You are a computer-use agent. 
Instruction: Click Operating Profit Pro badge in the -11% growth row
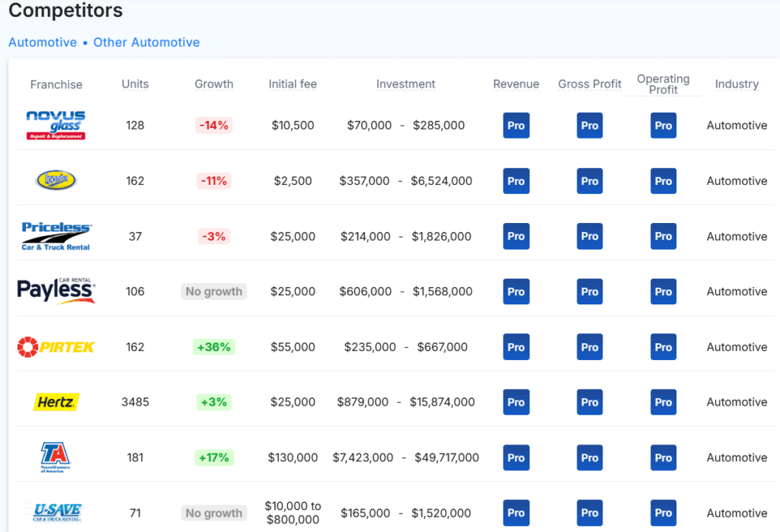(x=663, y=181)
